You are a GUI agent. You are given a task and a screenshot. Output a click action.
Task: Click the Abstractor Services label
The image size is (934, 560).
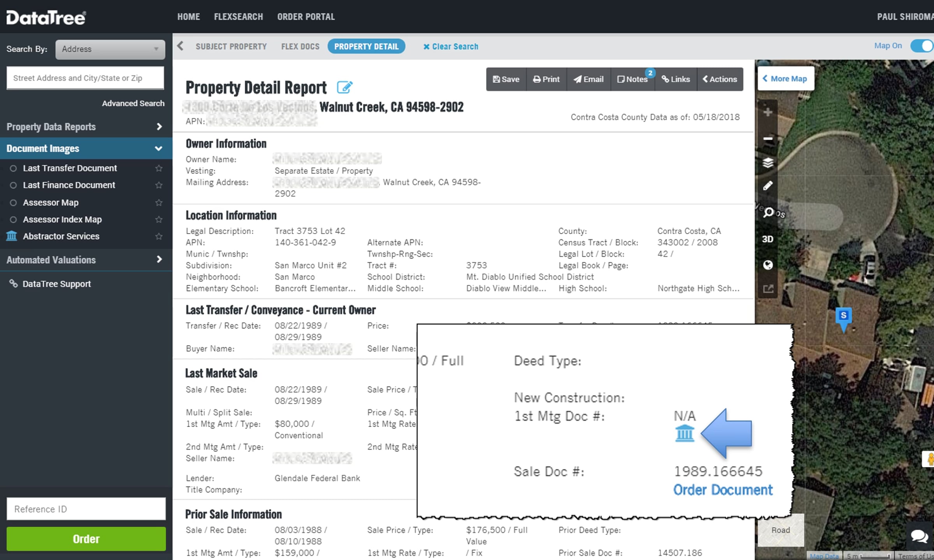click(61, 236)
